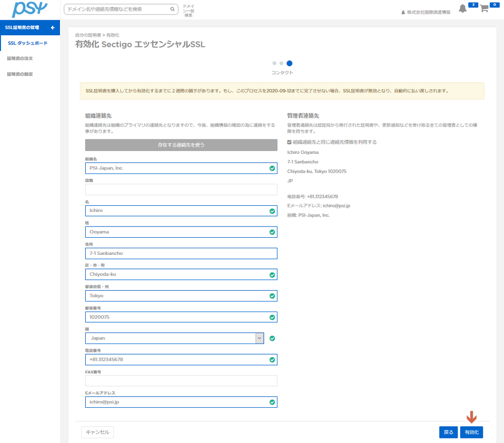Click the PSI logo
504x443 pixels.
point(29,9)
